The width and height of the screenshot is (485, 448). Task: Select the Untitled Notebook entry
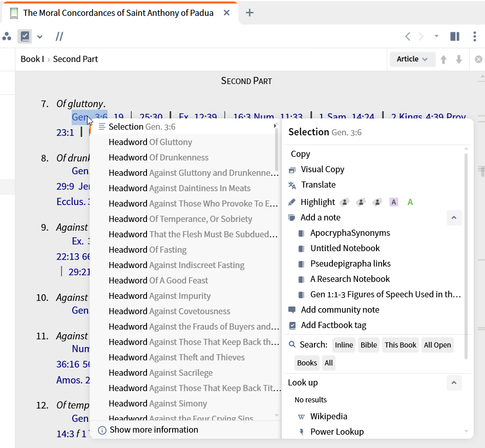[x=345, y=248]
